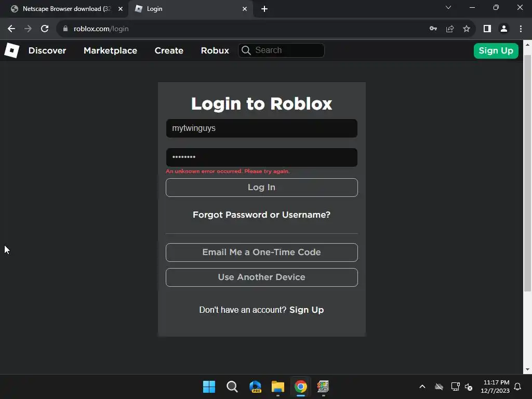
Task: Click the page vertical scrollbar thumb
Action: (x=527, y=173)
